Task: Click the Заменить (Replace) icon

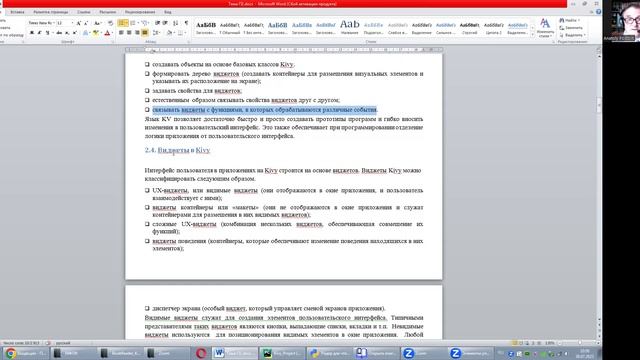Action: pyautogui.click(x=571, y=28)
